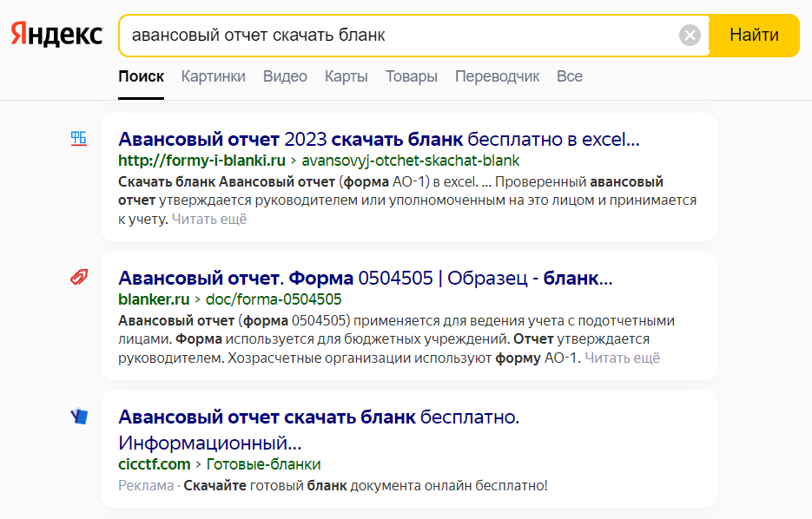Click Читать ещё under formy-i-blanki result

pyautogui.click(x=209, y=219)
